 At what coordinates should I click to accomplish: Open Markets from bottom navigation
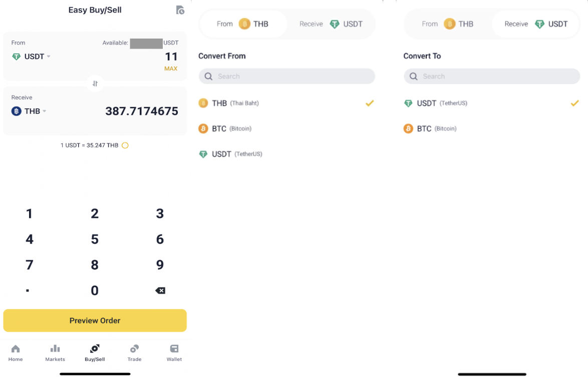pyautogui.click(x=55, y=353)
